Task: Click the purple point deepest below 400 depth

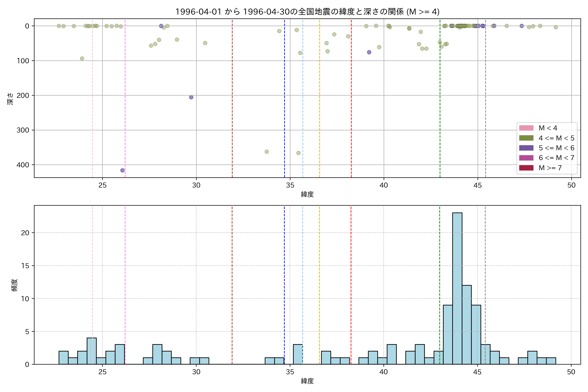Action: pos(122,170)
